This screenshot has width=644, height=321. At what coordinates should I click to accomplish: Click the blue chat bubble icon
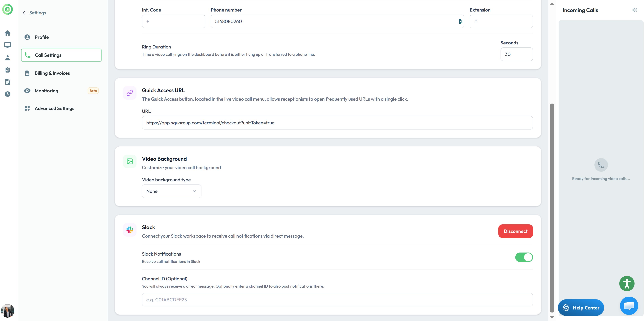tap(629, 306)
